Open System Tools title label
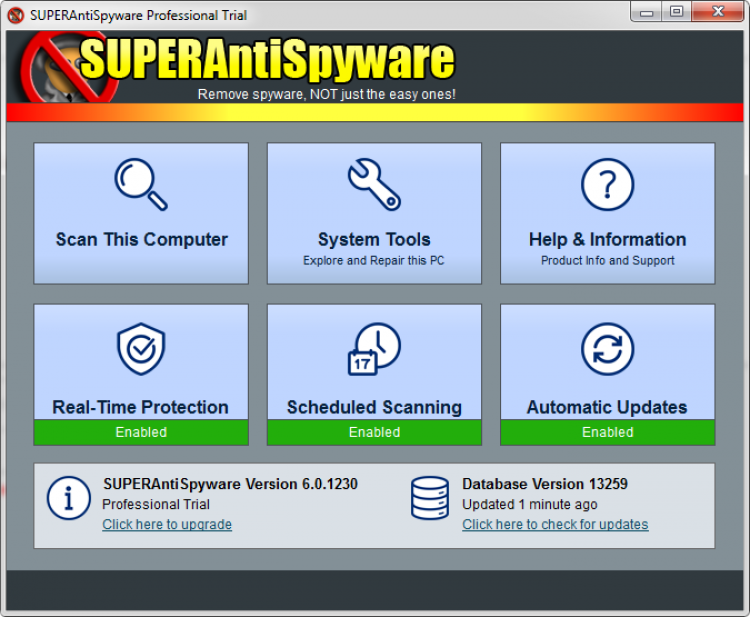The height and width of the screenshot is (617, 750). 374,239
